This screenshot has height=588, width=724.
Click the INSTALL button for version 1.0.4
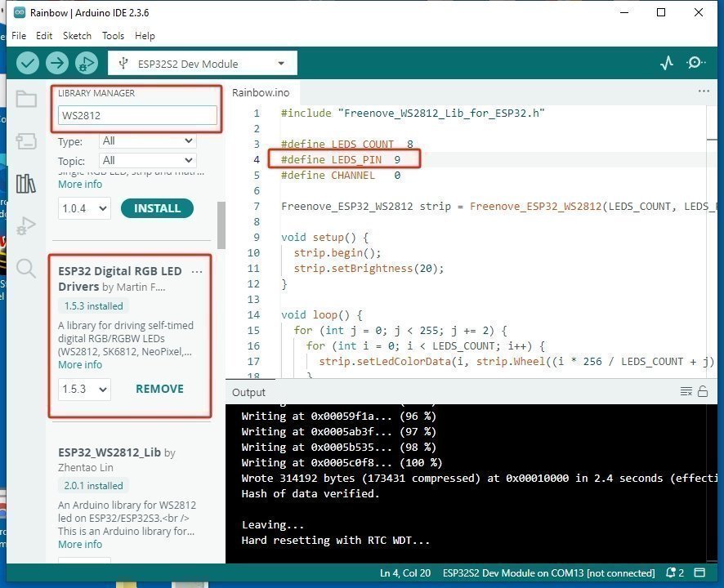click(157, 208)
